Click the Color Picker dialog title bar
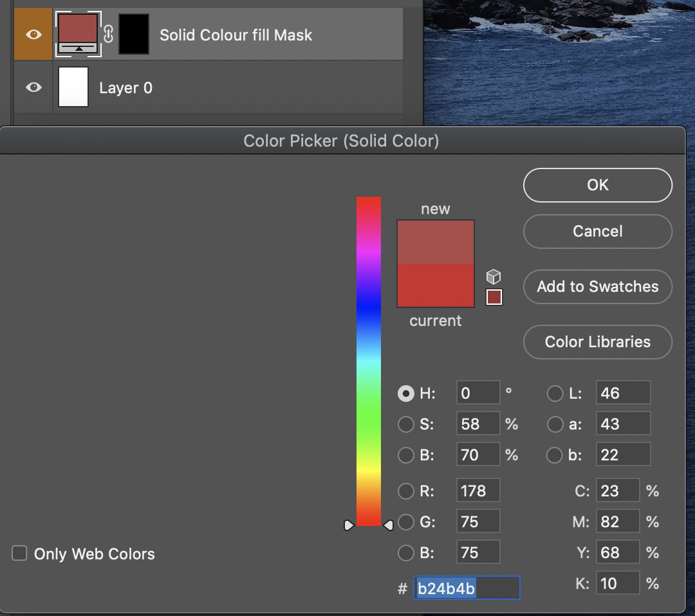Screen dimensions: 695x616 pos(342,141)
